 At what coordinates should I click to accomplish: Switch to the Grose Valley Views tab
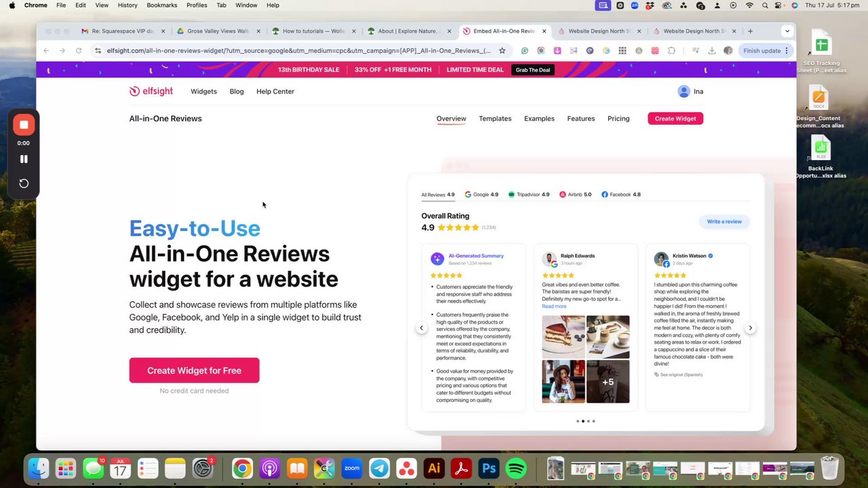tap(218, 31)
